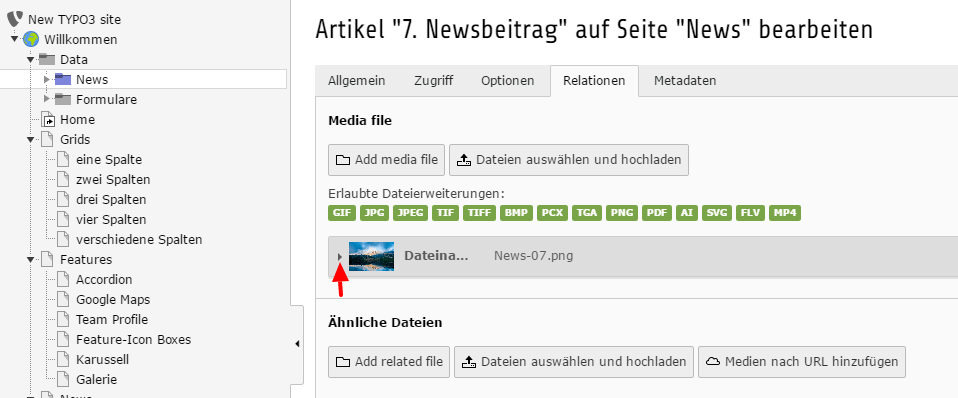Click the page icon beside Team Profile
The width and height of the screenshot is (958, 398).
64,319
